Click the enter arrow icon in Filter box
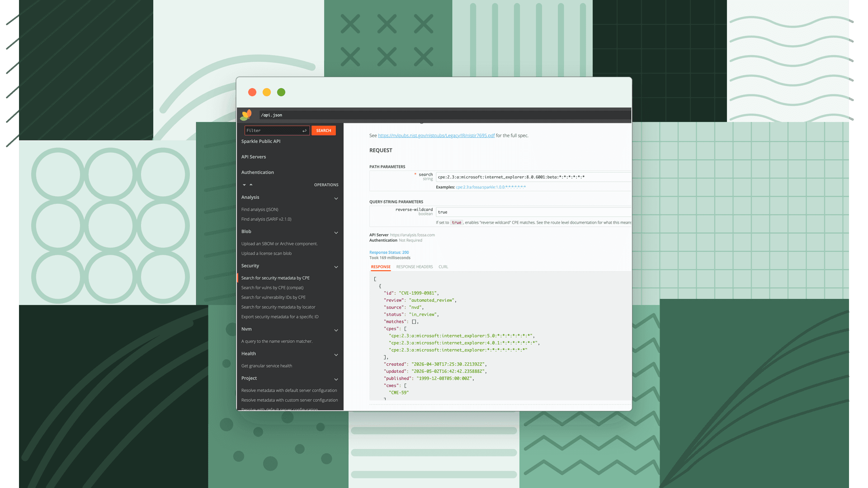This screenshot has height=488, width=868. (x=304, y=131)
